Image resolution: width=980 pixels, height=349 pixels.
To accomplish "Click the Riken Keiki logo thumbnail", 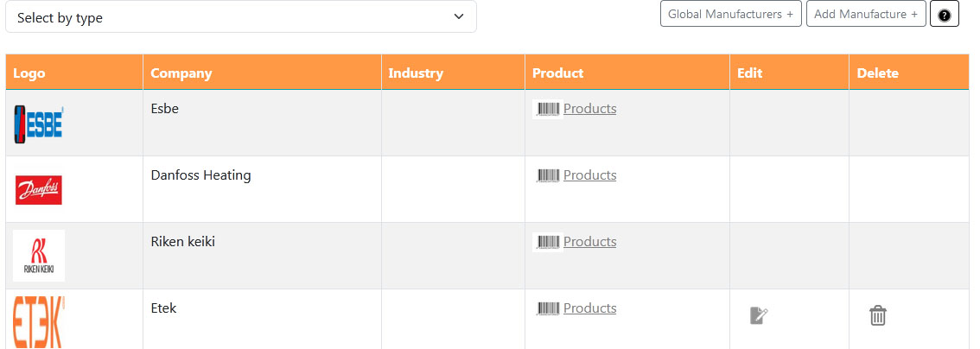I will tap(39, 256).
